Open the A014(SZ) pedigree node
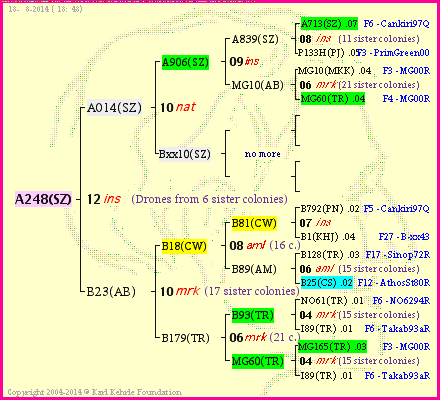440x400 pixels. tap(114, 108)
